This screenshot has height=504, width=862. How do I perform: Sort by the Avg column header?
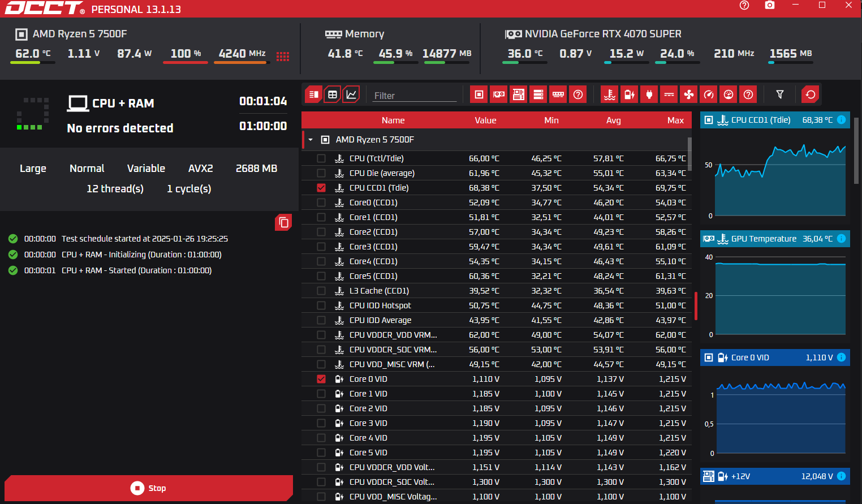614,120
